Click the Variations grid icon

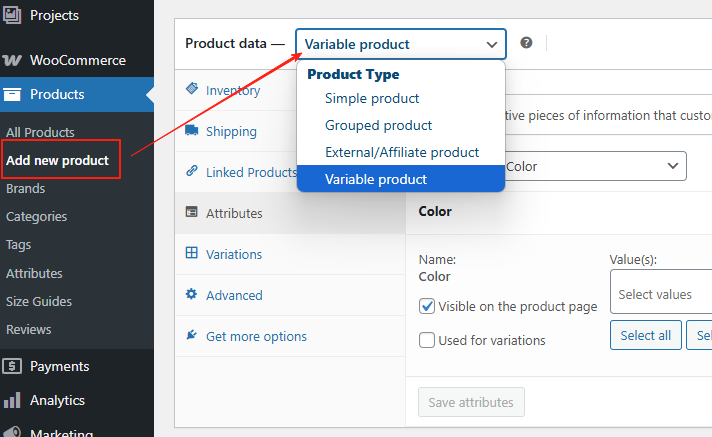point(191,254)
